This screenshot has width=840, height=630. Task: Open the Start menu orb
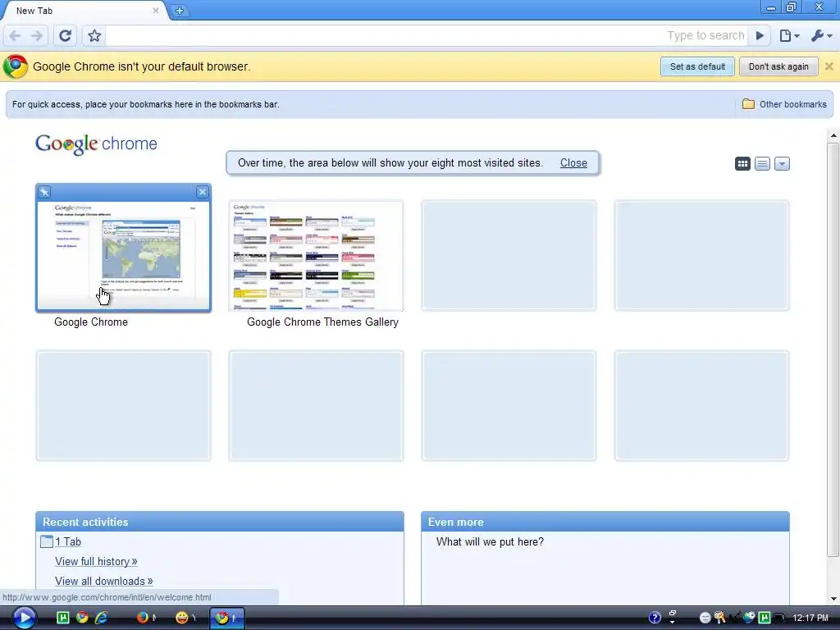pyautogui.click(x=24, y=618)
